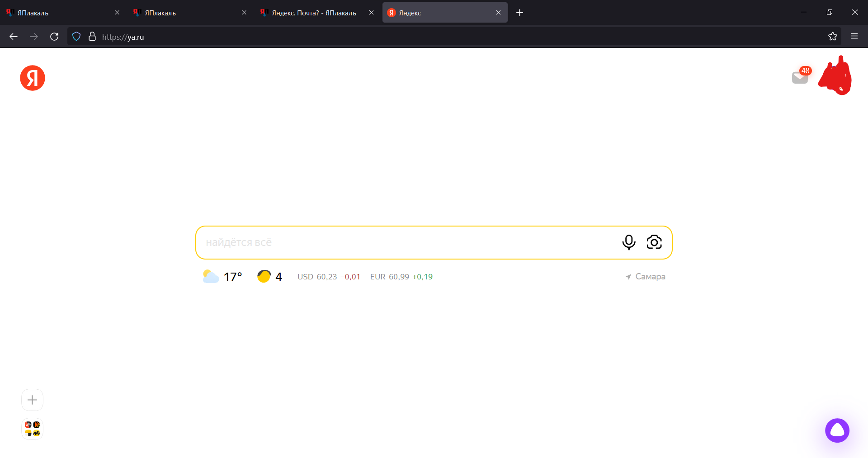Bookmark this page with the star icon

pos(833,37)
